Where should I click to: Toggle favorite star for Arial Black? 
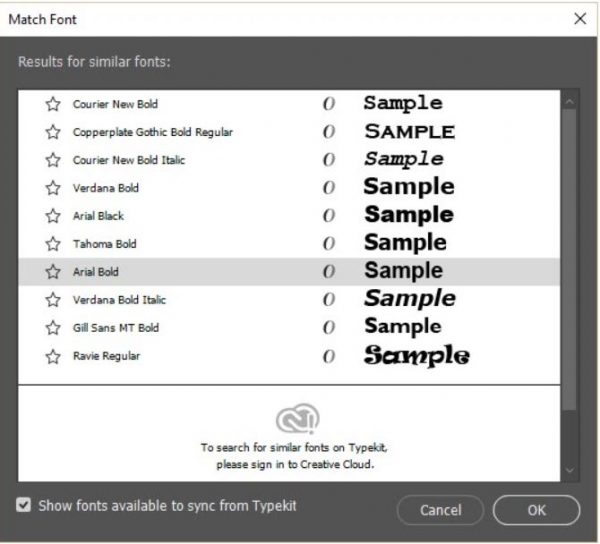click(x=53, y=216)
